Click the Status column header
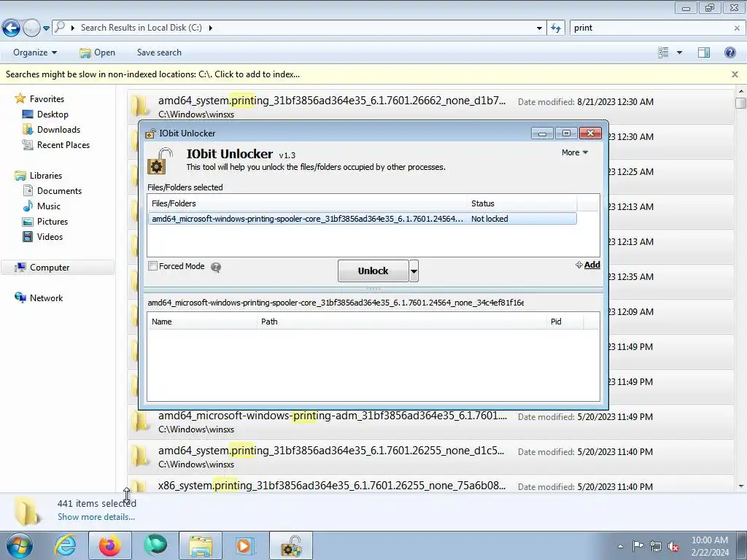Image resolution: width=747 pixels, height=560 pixels. coord(522,203)
